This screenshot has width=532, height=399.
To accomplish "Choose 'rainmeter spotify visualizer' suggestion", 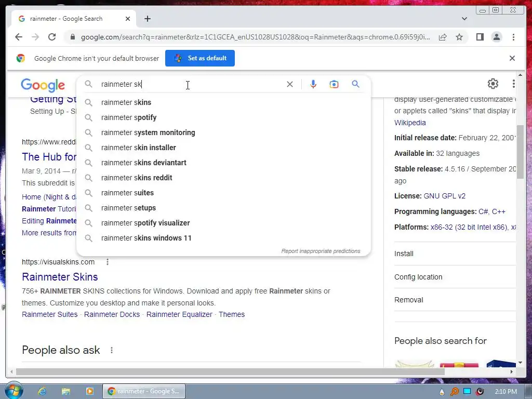I will tap(224, 223).
